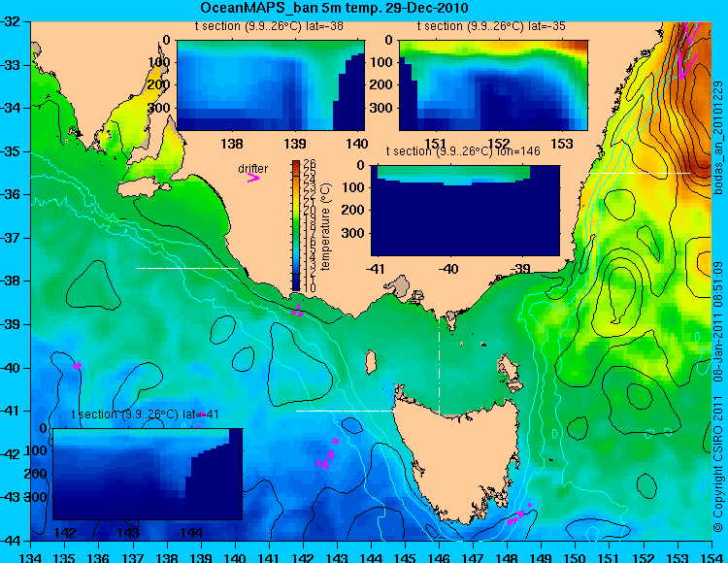Click the "10" value at color bar bottom
This screenshot has width=728, height=563.
point(310,288)
